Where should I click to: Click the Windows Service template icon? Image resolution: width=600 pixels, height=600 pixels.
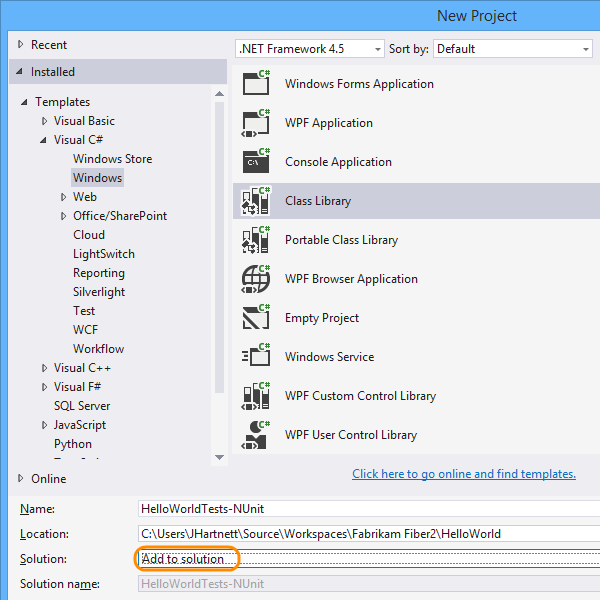point(257,357)
